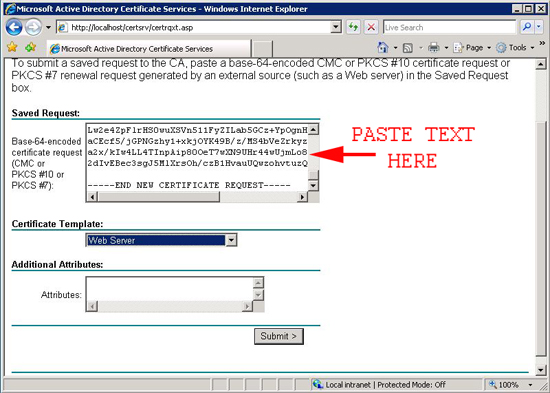This screenshot has height=393, width=550.
Task: Run search with the magnifier icon
Action: (526, 27)
